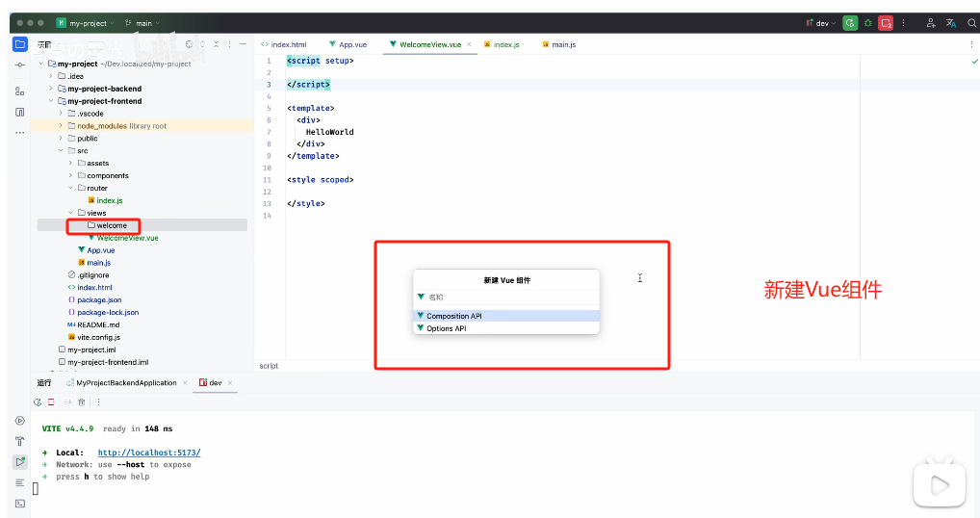The height and width of the screenshot is (518, 980).
Task: Open more options in the Run toolbar
Action: (98, 401)
